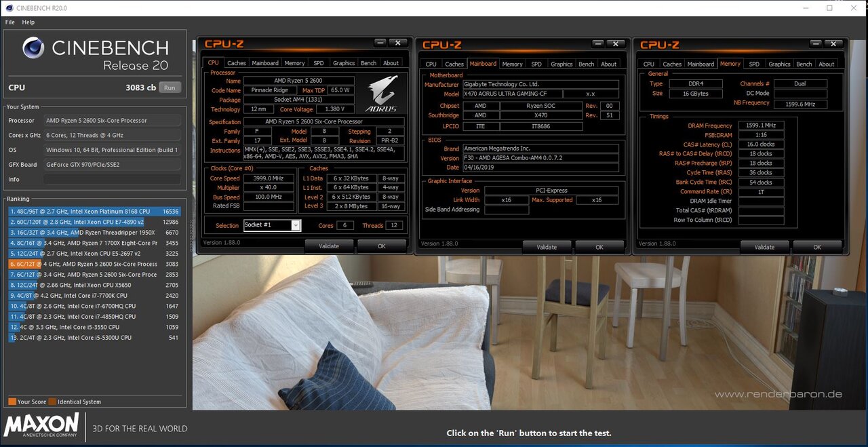Viewport: 868px width, 447px height.
Task: Select the Ryzen 7 1700X ranking row
Action: (94, 243)
